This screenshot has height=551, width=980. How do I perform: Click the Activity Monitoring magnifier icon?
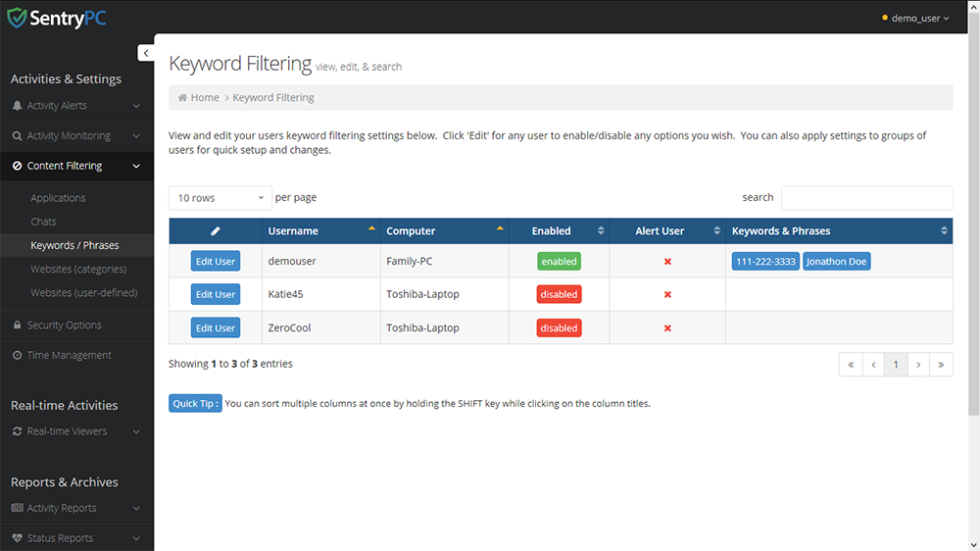(17, 135)
